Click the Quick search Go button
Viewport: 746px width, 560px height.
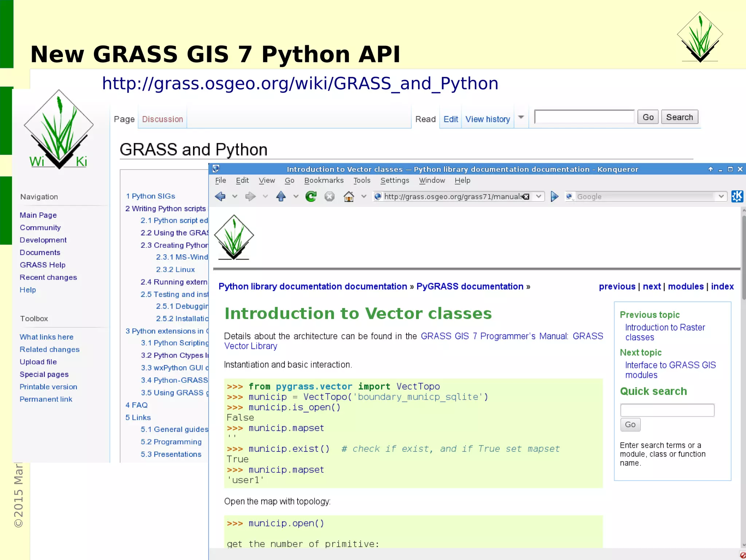pyautogui.click(x=630, y=424)
